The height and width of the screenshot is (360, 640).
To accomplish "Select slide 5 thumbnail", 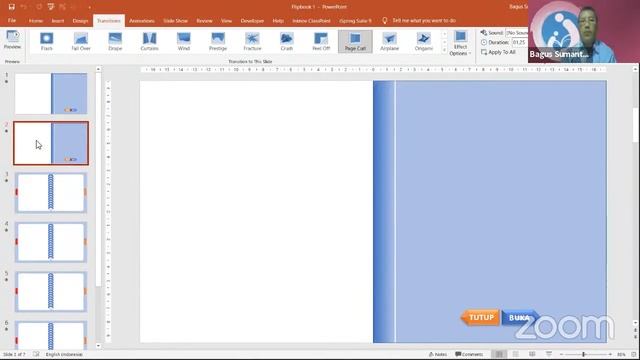I will tap(51, 291).
